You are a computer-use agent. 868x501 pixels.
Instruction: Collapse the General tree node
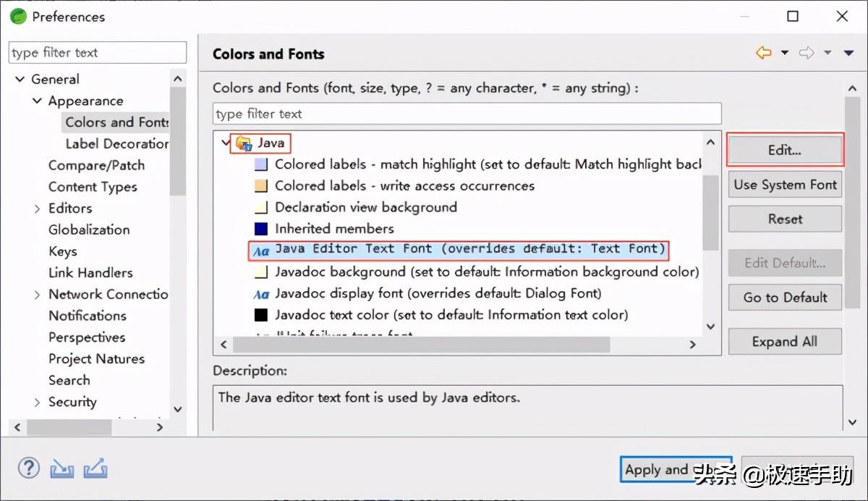point(20,80)
